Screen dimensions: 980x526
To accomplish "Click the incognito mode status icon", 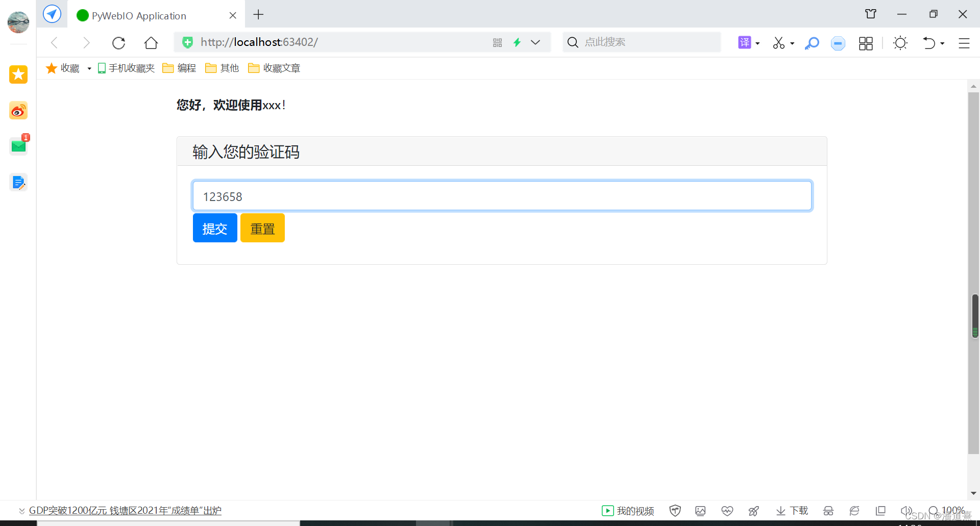I will pyautogui.click(x=828, y=511).
